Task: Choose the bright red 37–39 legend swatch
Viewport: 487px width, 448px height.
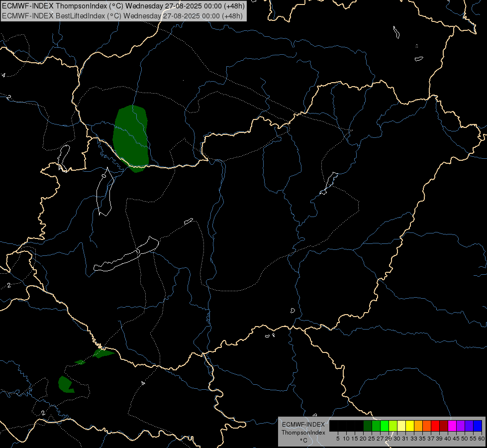Action: [x=435, y=426]
